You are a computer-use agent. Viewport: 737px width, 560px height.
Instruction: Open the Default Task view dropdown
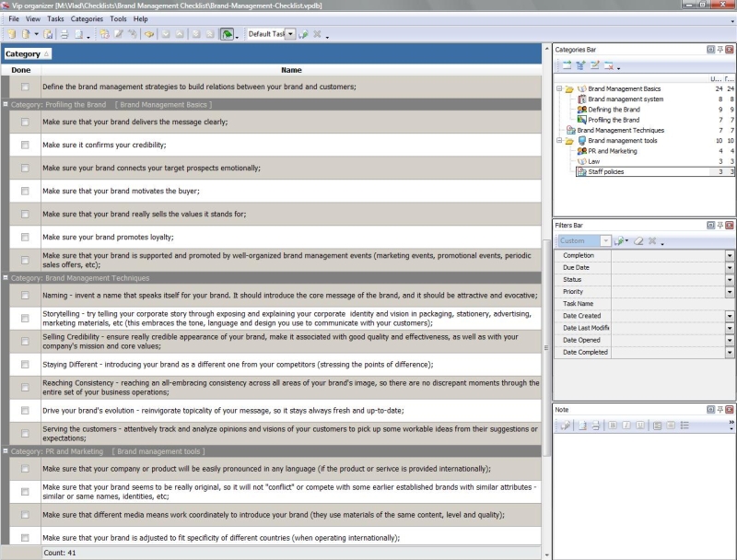tap(290, 34)
